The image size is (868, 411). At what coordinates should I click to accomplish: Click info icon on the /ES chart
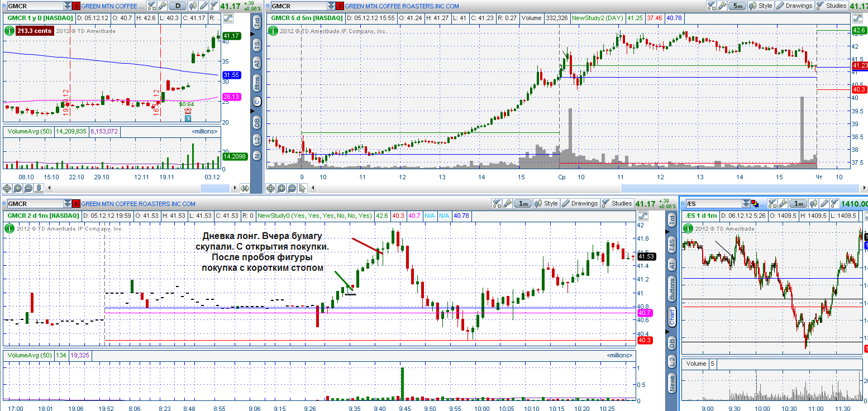click(x=688, y=228)
